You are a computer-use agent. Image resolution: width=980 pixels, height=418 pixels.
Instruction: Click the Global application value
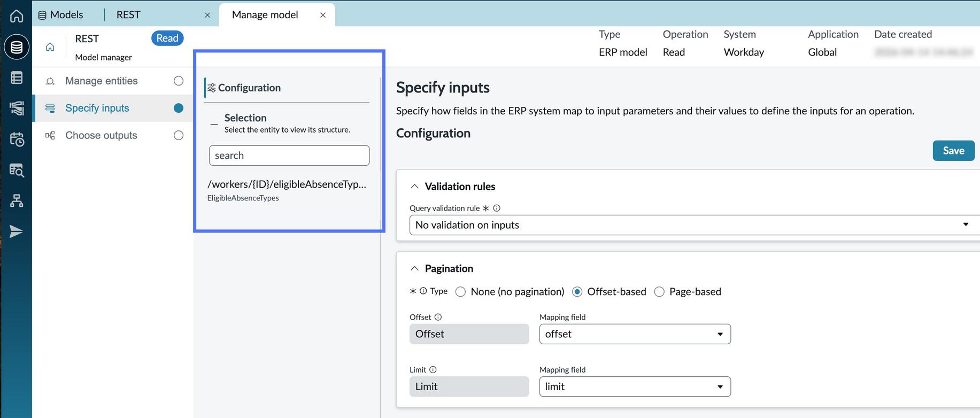pos(822,52)
